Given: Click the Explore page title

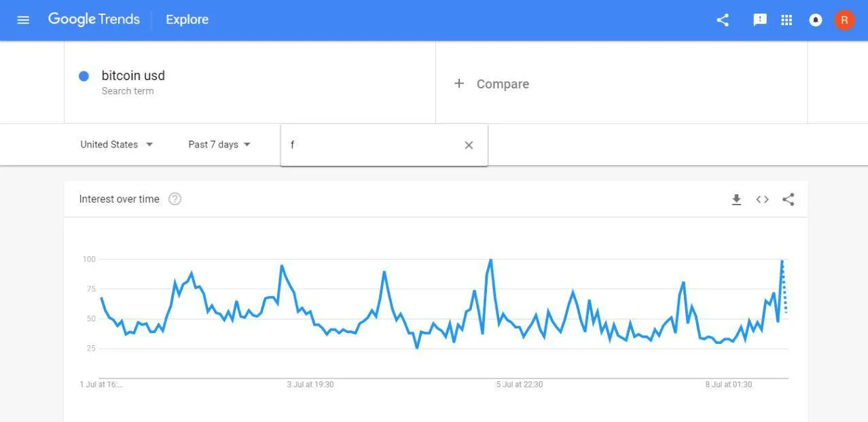Looking at the screenshot, I should point(187,20).
